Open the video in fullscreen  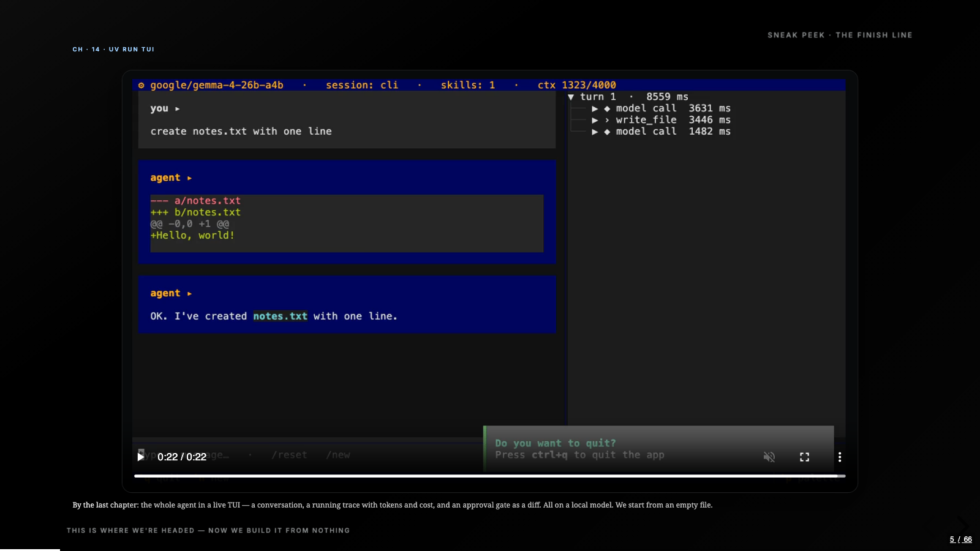[805, 457]
